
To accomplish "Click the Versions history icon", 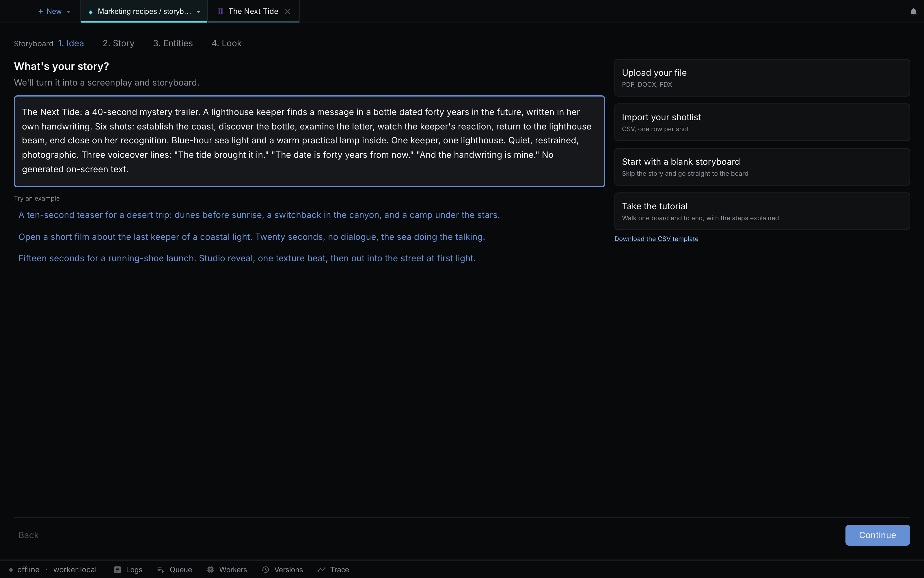I will pyautogui.click(x=265, y=570).
